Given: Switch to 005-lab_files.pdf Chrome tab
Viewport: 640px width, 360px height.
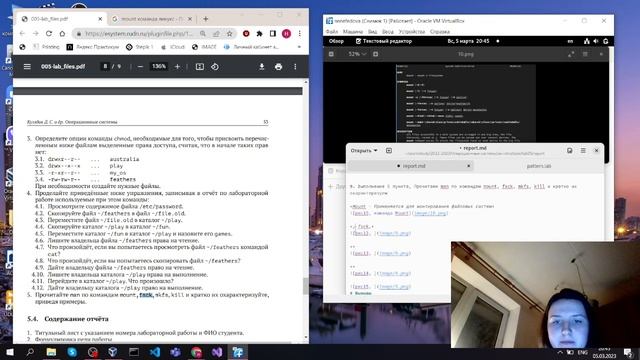Looking at the screenshot, I should coord(62,19).
